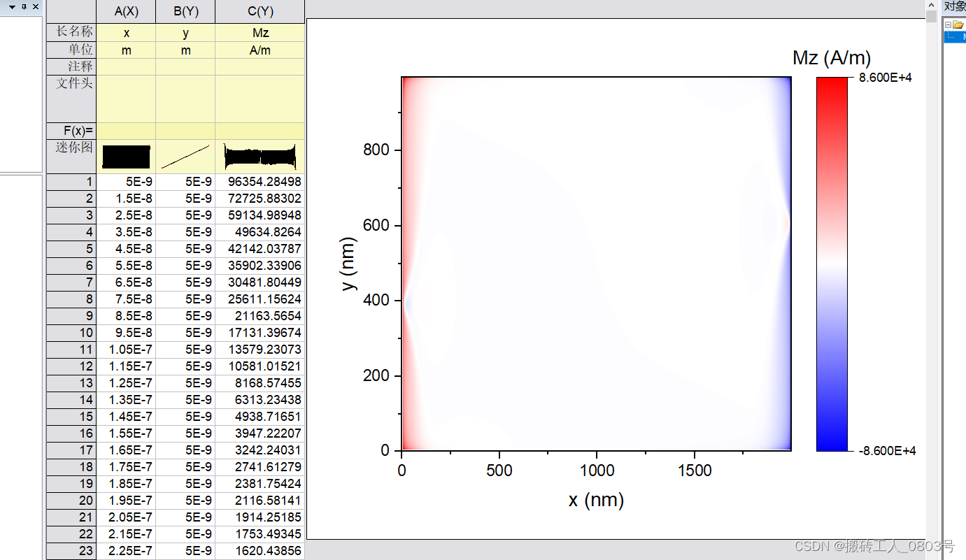Select column header C(Y)
Viewport: 966px width, 560px height.
[x=260, y=12]
